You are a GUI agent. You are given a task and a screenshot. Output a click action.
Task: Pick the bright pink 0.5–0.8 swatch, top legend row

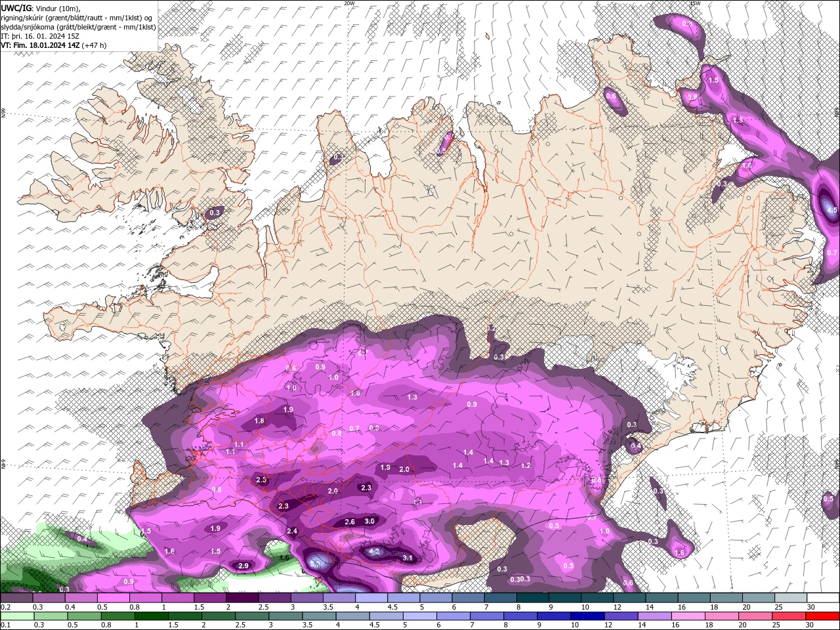(x=115, y=598)
